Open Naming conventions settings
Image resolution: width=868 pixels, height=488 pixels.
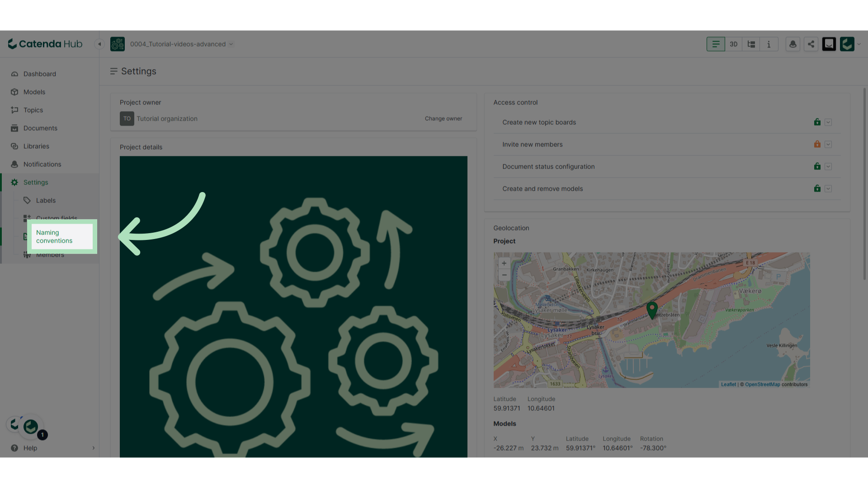62,237
